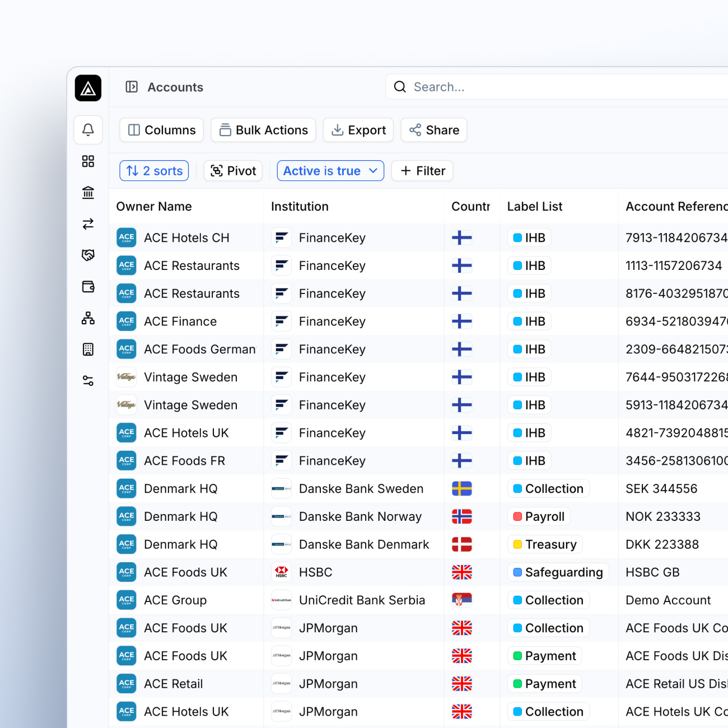This screenshot has width=728, height=728.
Task: Open the wallet icon in sidebar
Action: pos(88,287)
